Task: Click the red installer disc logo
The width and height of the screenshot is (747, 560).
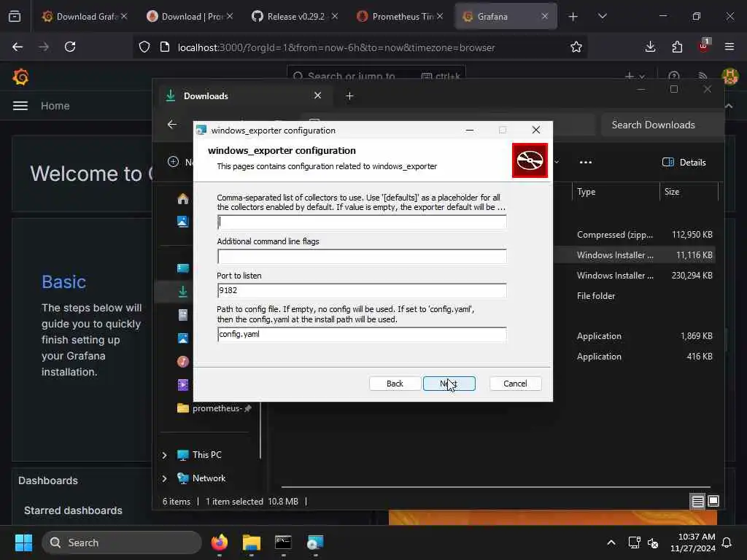Action: click(530, 160)
